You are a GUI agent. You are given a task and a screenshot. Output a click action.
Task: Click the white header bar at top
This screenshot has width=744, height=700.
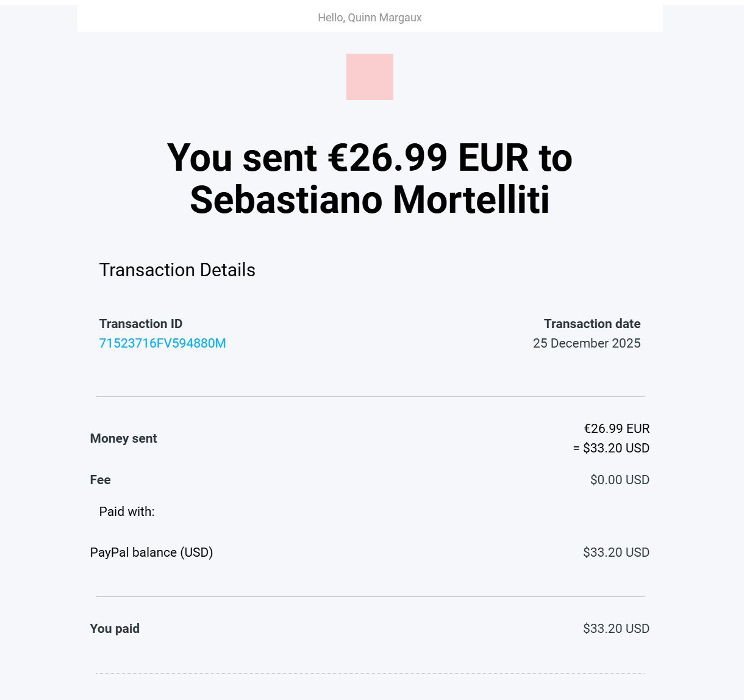(x=370, y=18)
